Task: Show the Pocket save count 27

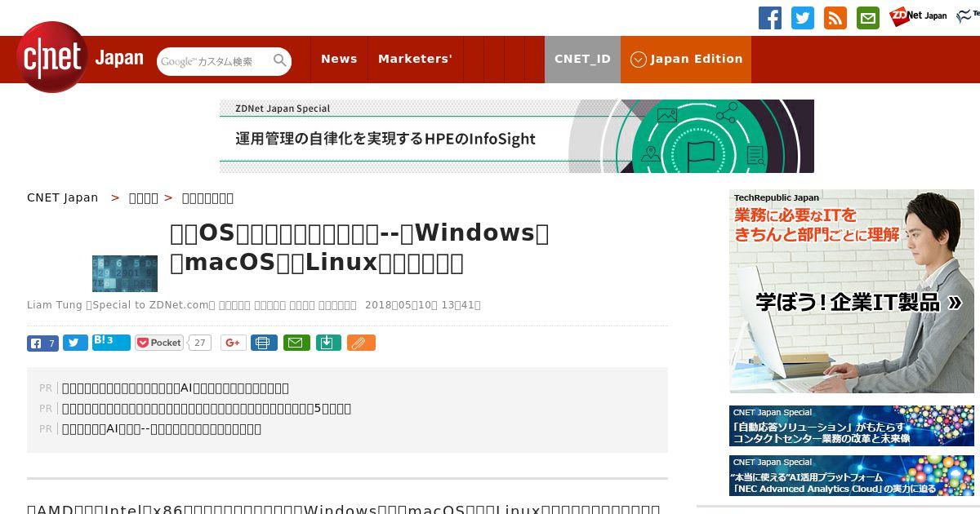Action: (x=199, y=343)
